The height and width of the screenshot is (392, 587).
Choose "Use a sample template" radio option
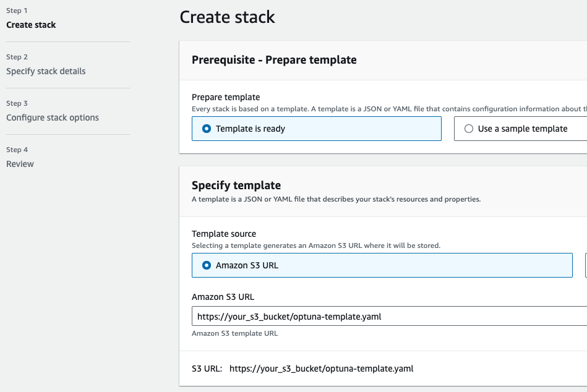pos(520,129)
